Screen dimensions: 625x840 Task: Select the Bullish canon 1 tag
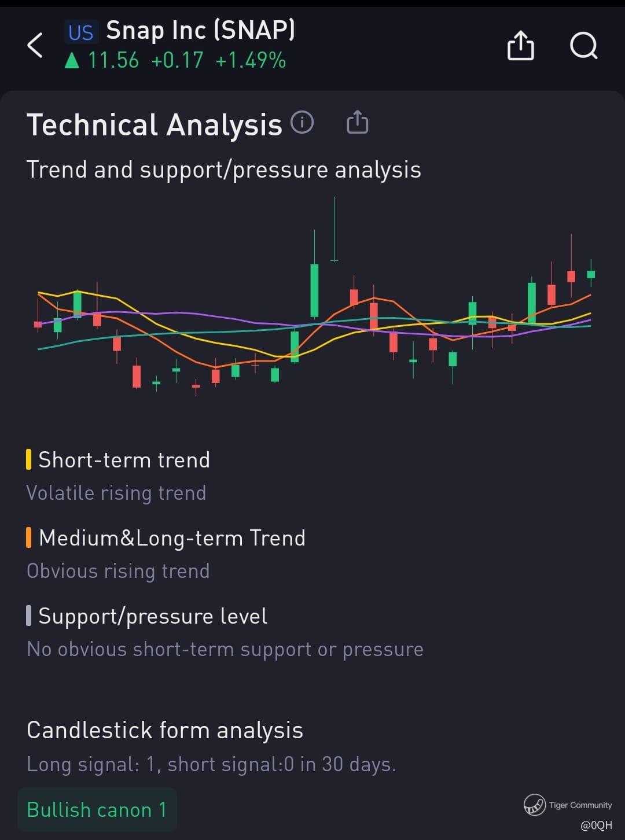97,809
